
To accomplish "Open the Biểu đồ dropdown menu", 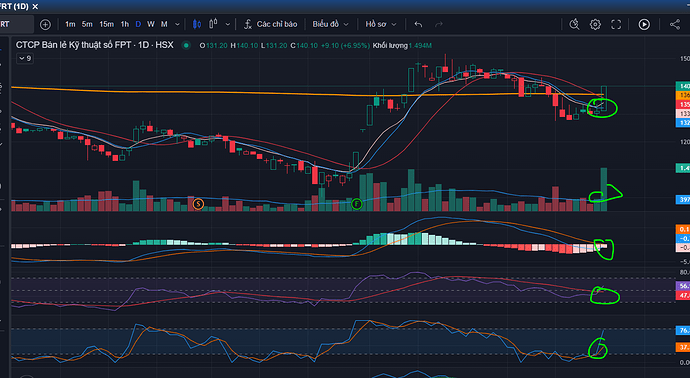I will click(330, 24).
